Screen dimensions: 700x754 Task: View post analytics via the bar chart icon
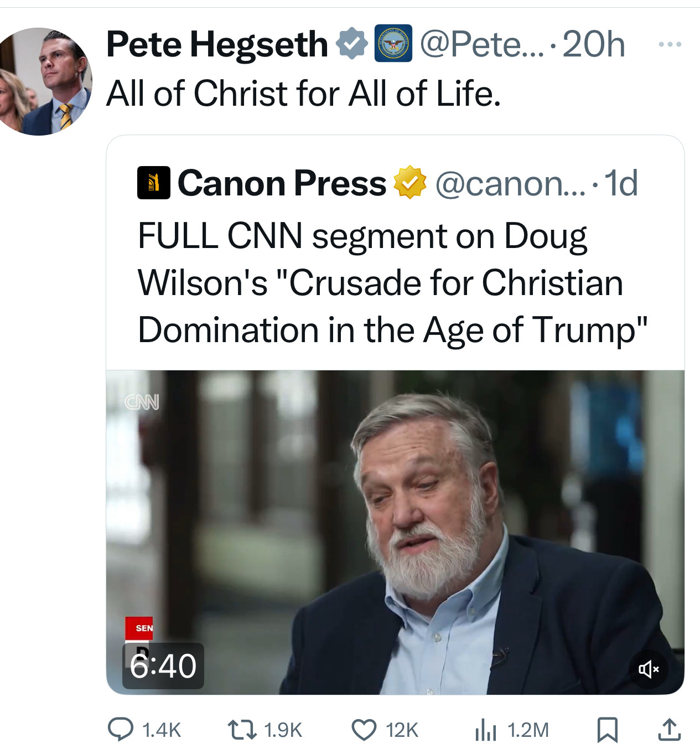pos(486,730)
